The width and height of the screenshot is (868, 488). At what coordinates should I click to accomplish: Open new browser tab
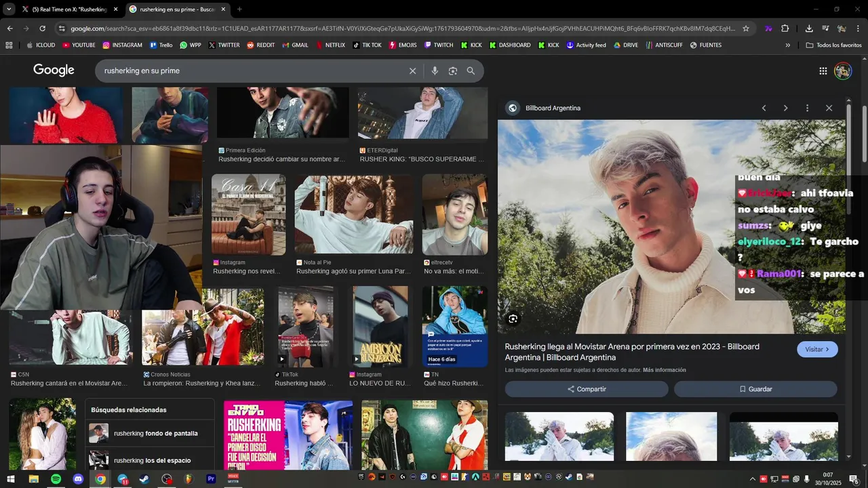(239, 9)
